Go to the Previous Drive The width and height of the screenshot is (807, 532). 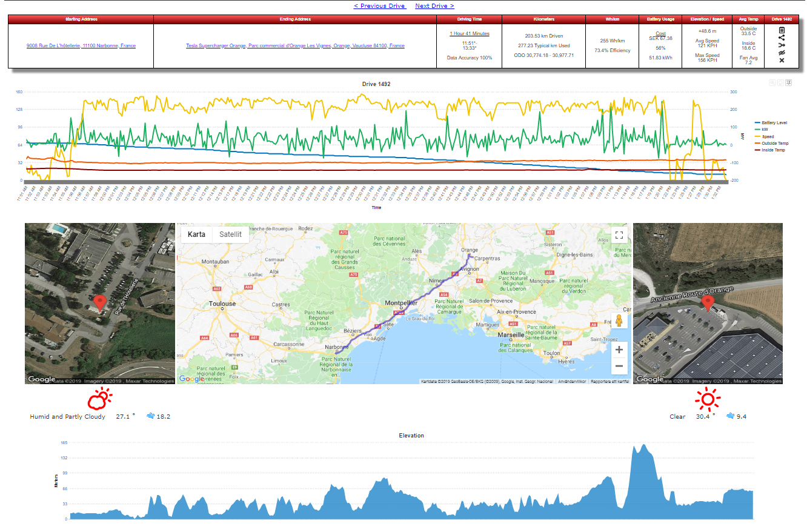380,5
